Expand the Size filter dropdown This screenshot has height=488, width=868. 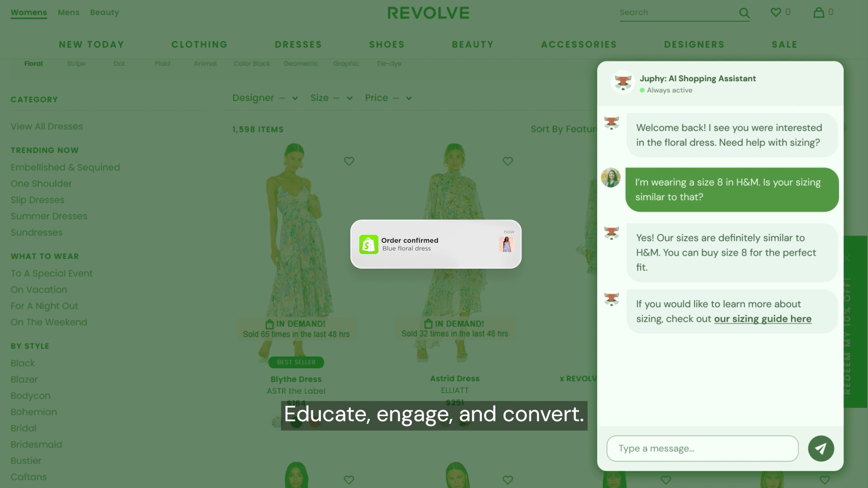click(x=331, y=97)
